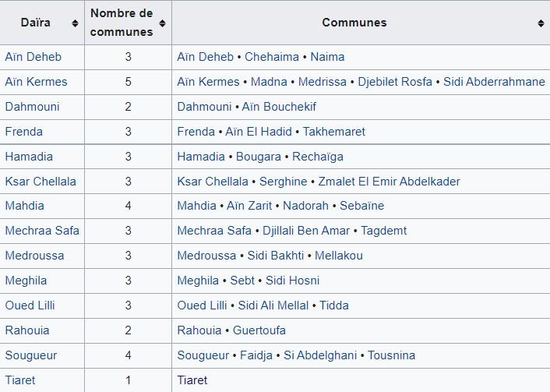Open the Sidi Hosni link
This screenshot has width=550, height=392.
293,281
